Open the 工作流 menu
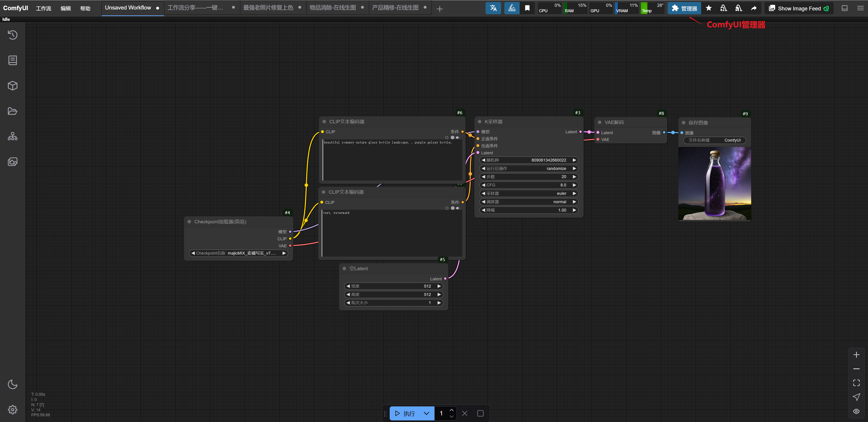 tap(43, 8)
